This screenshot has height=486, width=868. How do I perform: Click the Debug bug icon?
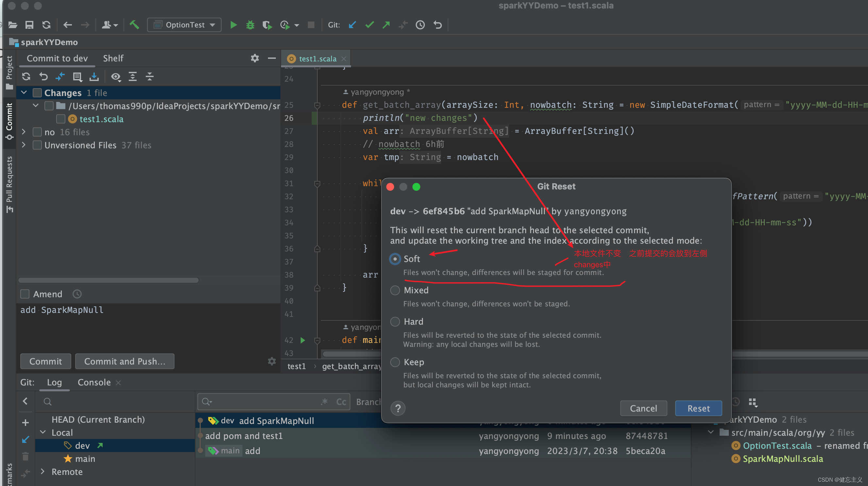(250, 25)
